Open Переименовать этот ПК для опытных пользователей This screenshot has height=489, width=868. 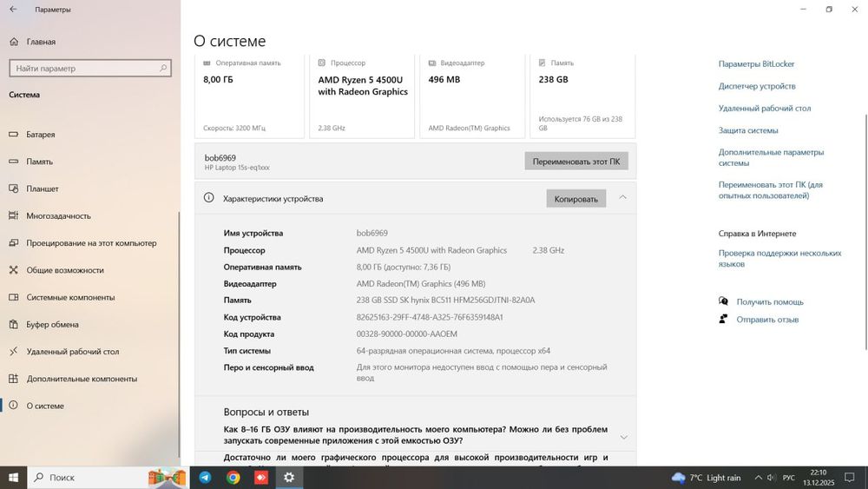[771, 190]
